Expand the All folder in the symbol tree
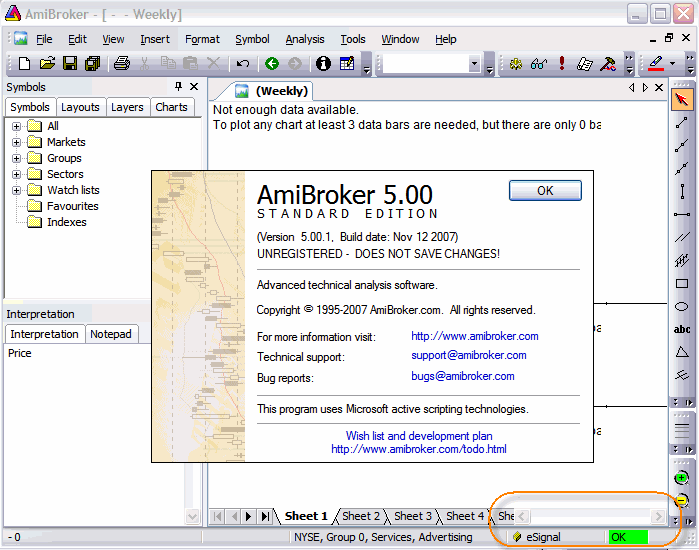Image resolution: width=699 pixels, height=550 pixels. pos(16,126)
